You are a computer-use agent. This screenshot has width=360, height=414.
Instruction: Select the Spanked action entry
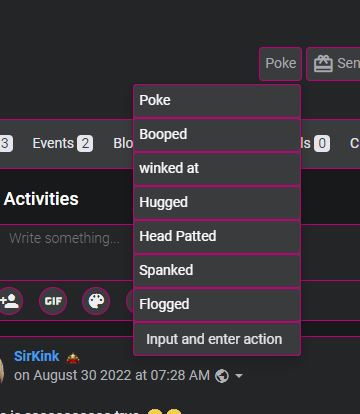[x=217, y=271]
